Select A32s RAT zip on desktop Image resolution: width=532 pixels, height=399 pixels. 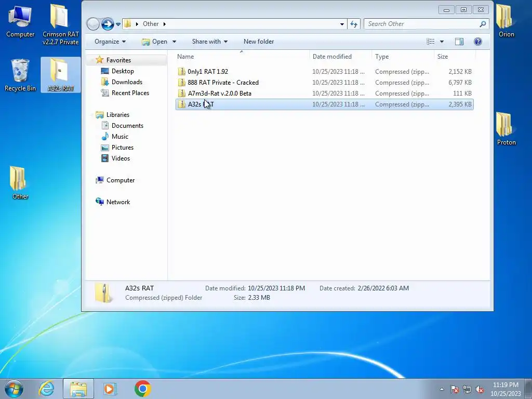coord(60,75)
